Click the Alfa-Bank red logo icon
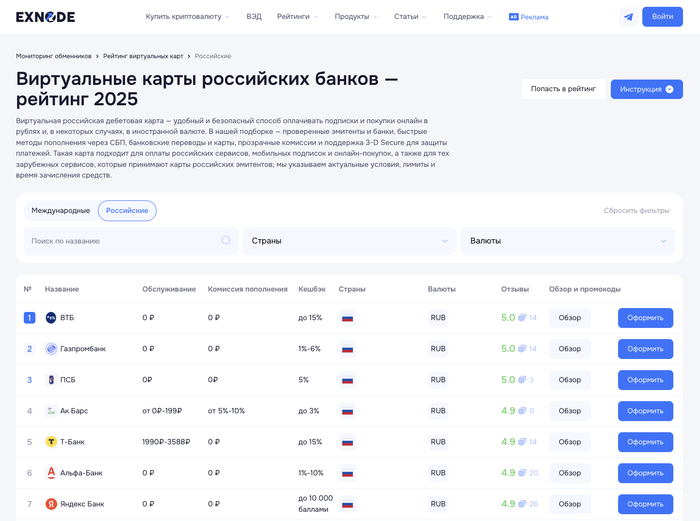 [51, 472]
